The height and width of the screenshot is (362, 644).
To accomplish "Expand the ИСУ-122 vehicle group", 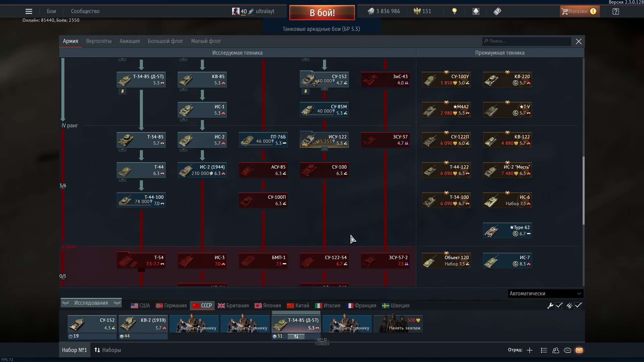I will coord(324,149).
